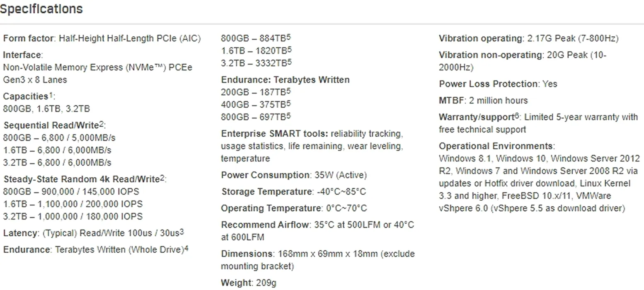Screen dimensions: 644x290
Task: Open footnote 6 next to Warranty/support
Action: (516, 116)
